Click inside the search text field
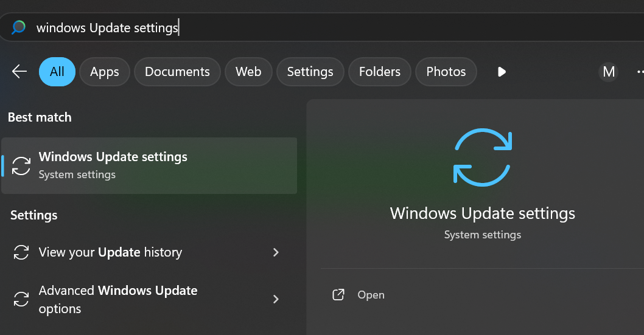 click(304, 27)
